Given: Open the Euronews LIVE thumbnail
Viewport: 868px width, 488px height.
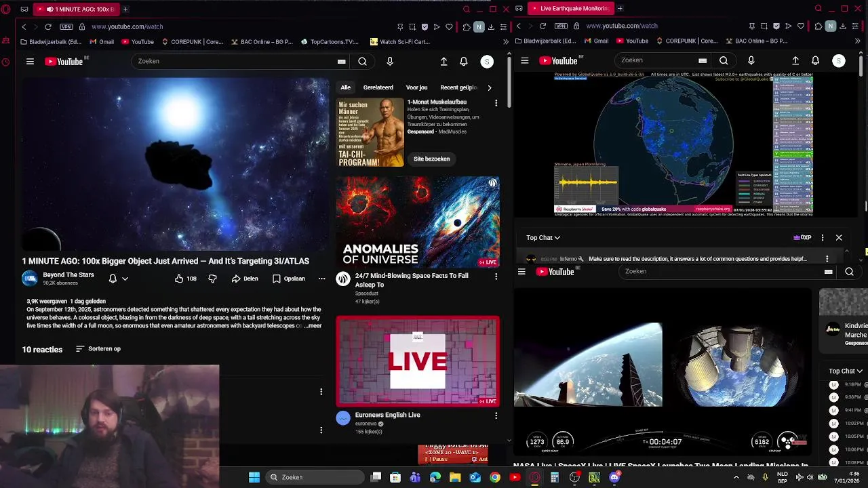Looking at the screenshot, I should click(418, 361).
